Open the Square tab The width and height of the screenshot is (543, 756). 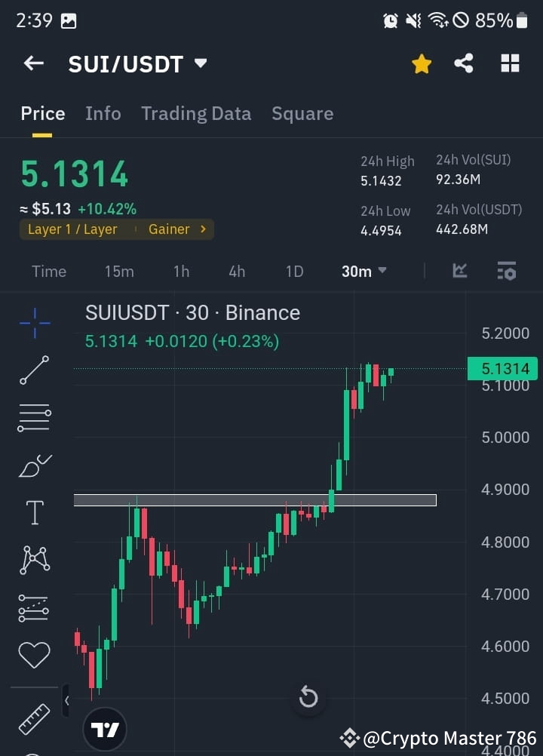[302, 114]
